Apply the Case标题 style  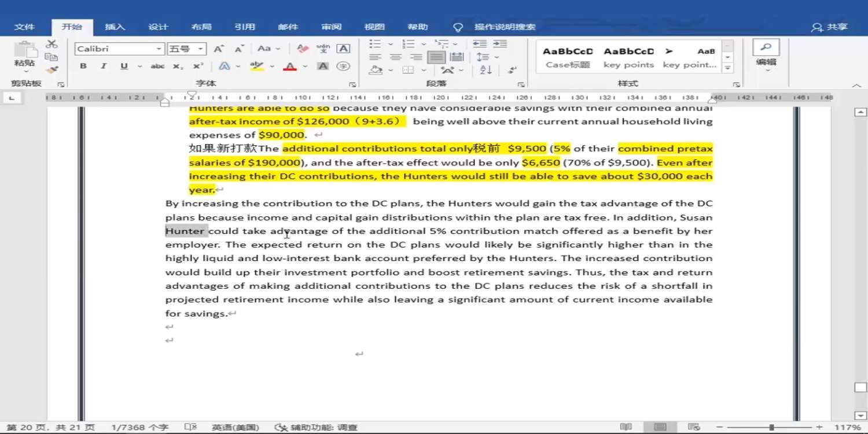pyautogui.click(x=568, y=58)
